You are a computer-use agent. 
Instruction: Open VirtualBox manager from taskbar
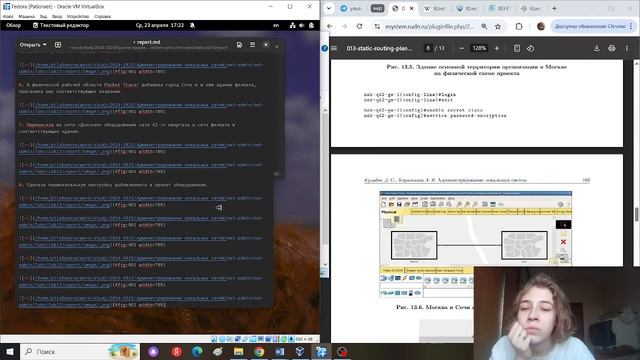point(300,351)
